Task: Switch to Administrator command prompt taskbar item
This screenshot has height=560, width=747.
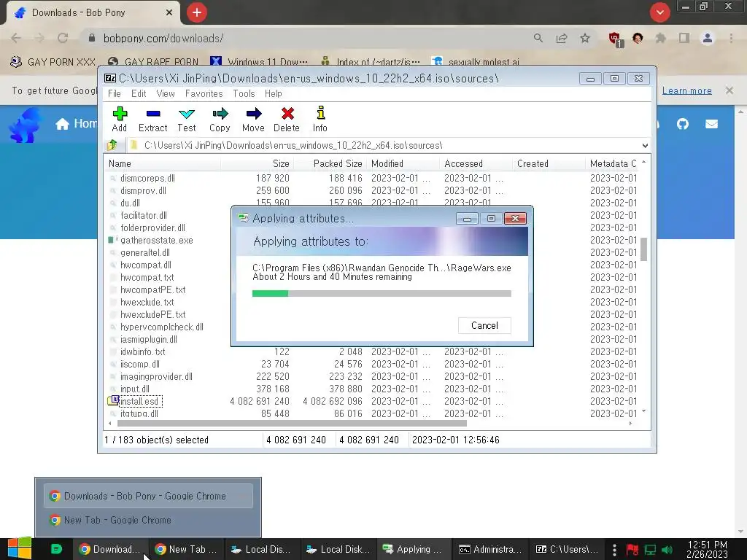Action: pyautogui.click(x=489, y=549)
